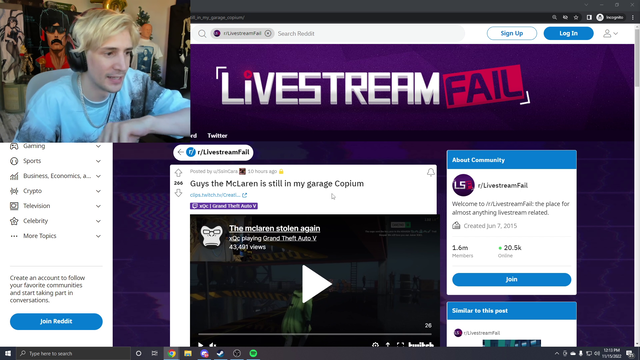Click the page vertical scrollbar

point(637,57)
